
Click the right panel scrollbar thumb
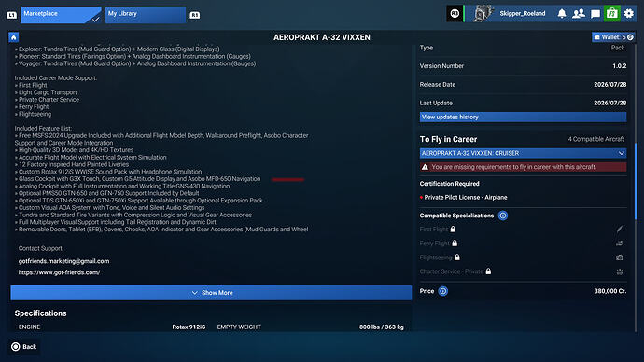(637, 181)
